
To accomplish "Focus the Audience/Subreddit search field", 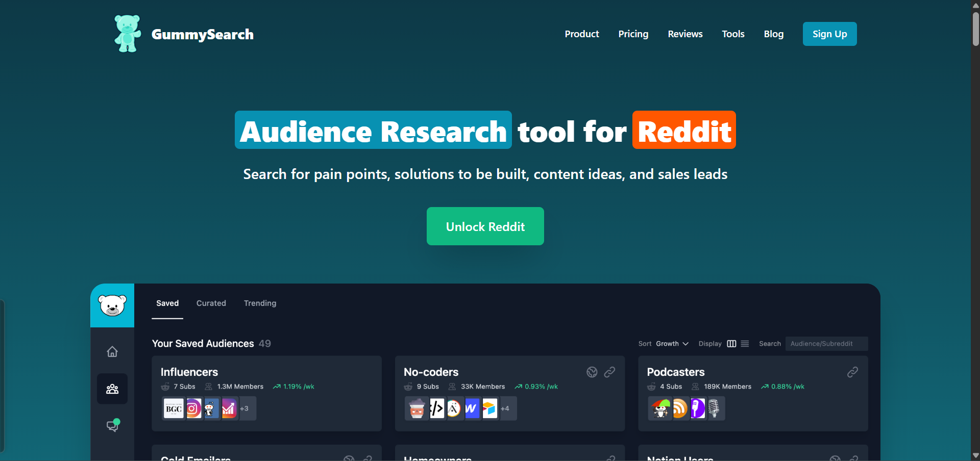I will click(827, 344).
